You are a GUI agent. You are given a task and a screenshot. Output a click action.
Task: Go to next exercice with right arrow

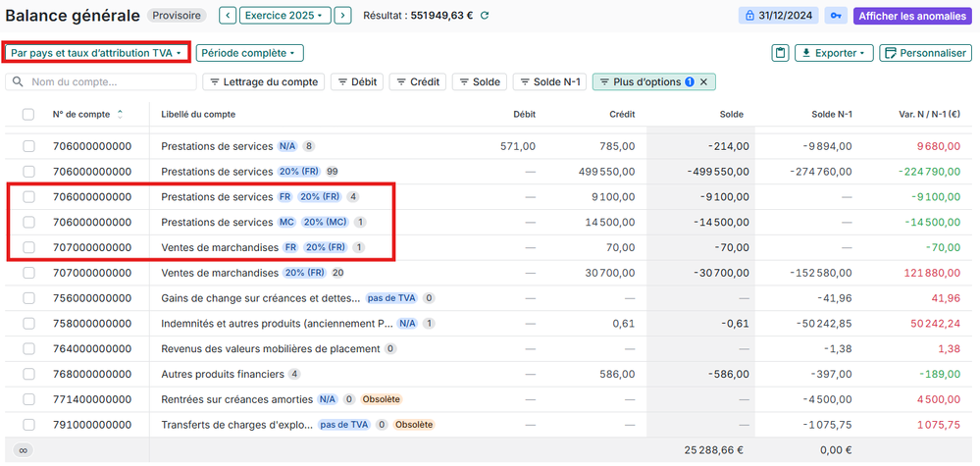pyautogui.click(x=342, y=16)
